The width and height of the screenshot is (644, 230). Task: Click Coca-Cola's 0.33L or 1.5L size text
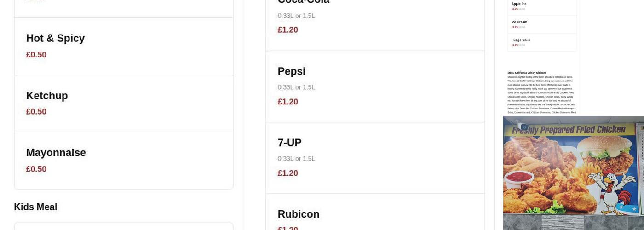click(296, 16)
